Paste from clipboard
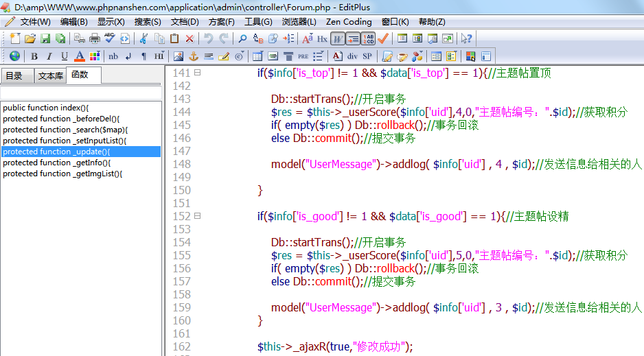This screenshot has height=356, width=644. [174, 38]
